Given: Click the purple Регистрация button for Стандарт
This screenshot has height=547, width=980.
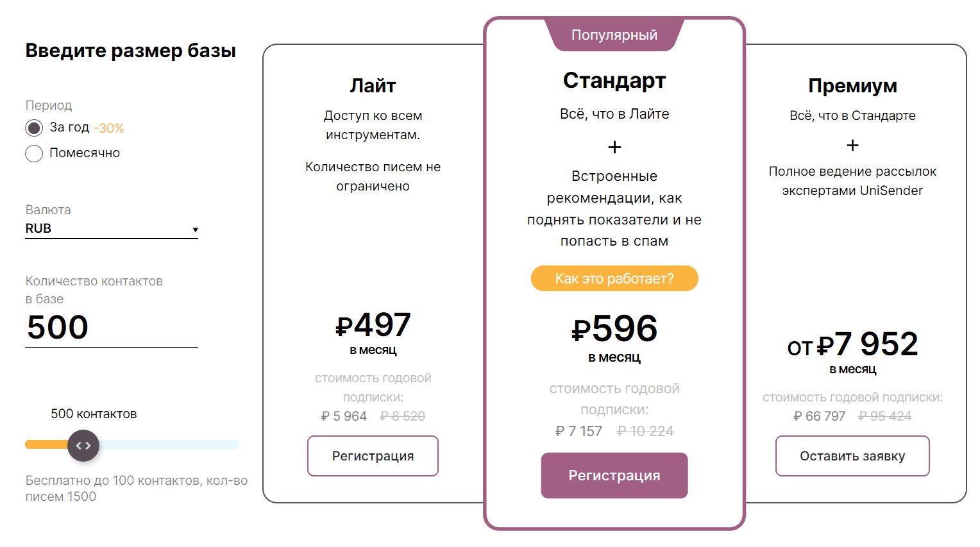Looking at the screenshot, I should click(x=614, y=475).
